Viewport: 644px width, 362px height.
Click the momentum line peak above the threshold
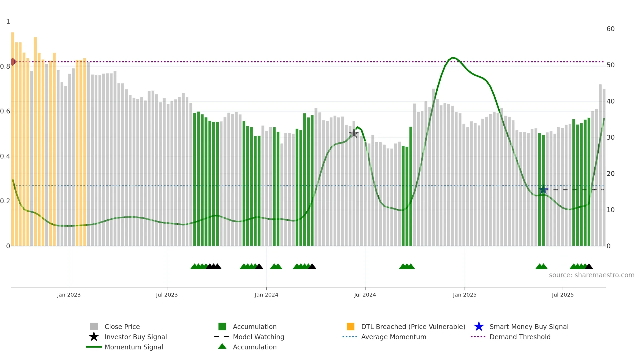click(453, 58)
